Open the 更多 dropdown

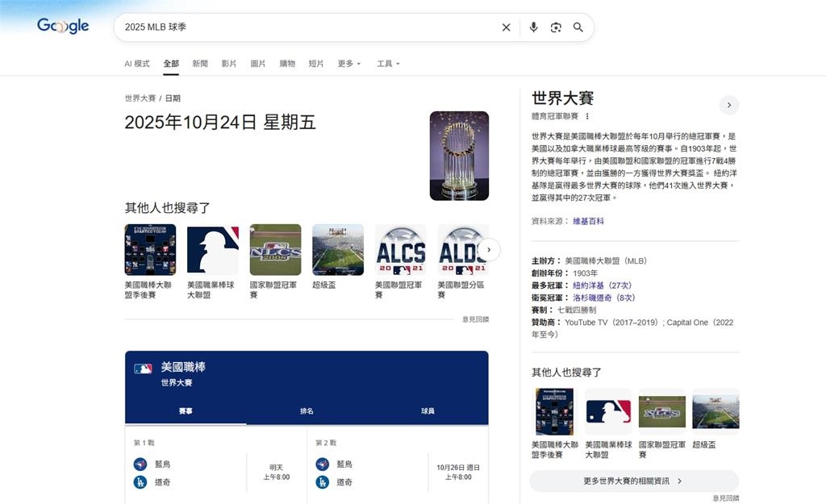[x=348, y=63]
